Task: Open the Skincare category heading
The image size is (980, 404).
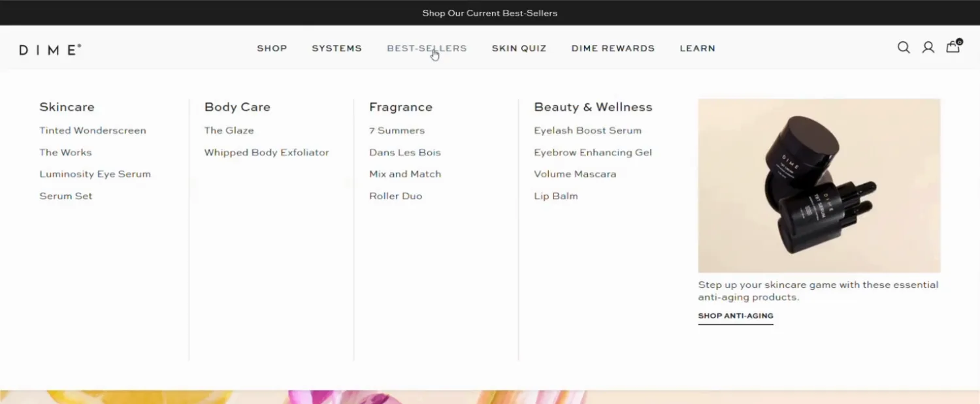Action: [67, 107]
